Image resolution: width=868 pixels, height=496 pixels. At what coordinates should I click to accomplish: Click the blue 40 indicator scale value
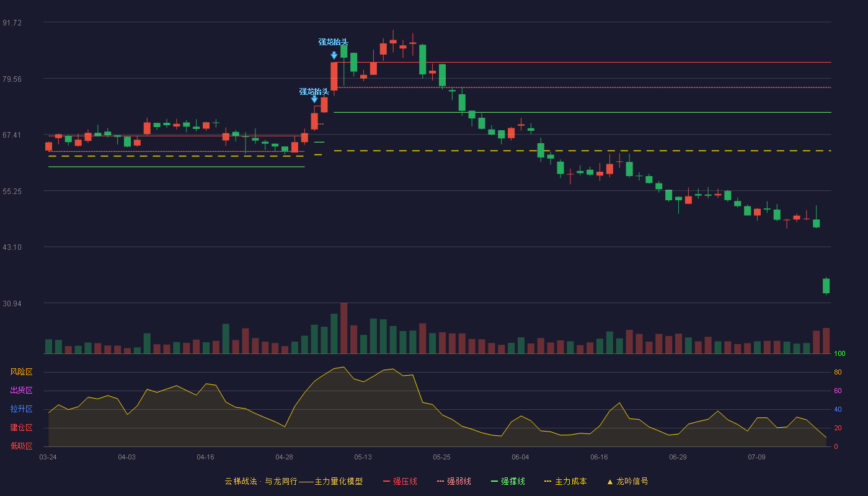(x=838, y=410)
